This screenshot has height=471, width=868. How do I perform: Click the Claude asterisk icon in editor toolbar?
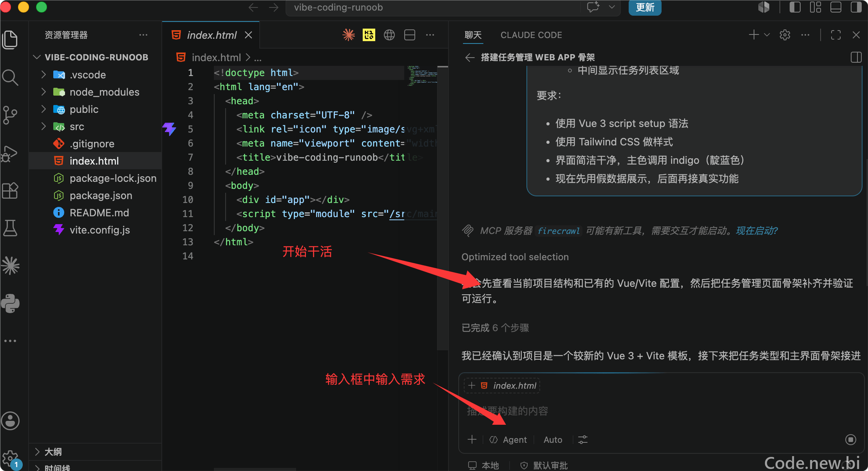tap(349, 35)
